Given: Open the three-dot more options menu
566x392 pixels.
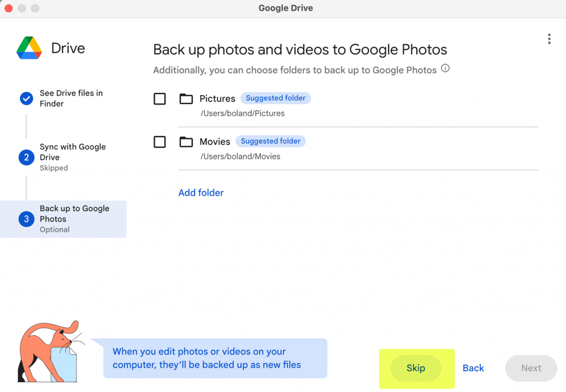Looking at the screenshot, I should point(549,39).
